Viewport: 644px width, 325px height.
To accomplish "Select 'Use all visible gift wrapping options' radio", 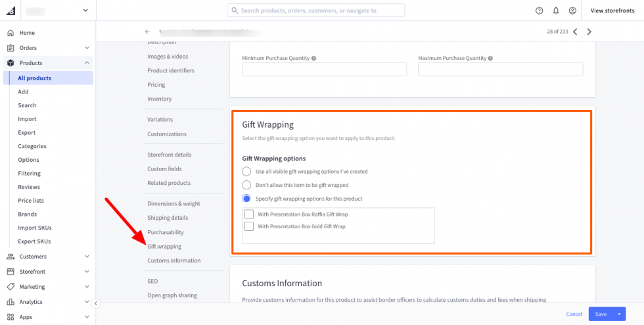I will point(247,172).
